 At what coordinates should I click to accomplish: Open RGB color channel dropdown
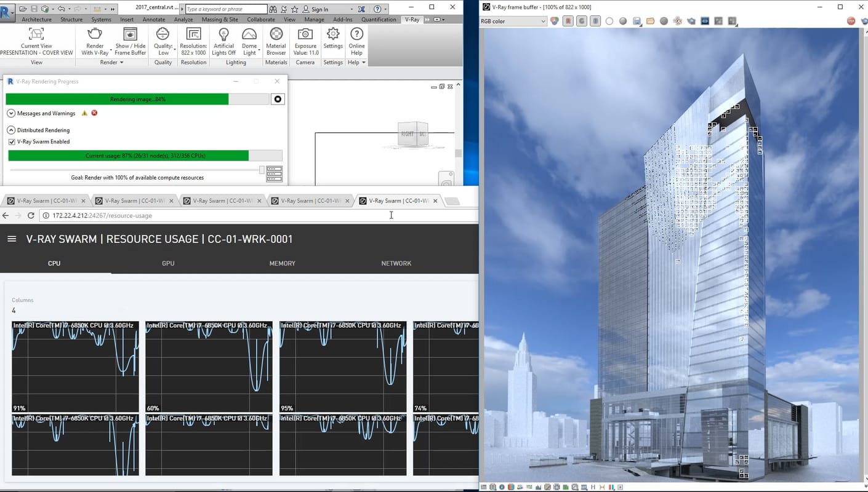513,21
